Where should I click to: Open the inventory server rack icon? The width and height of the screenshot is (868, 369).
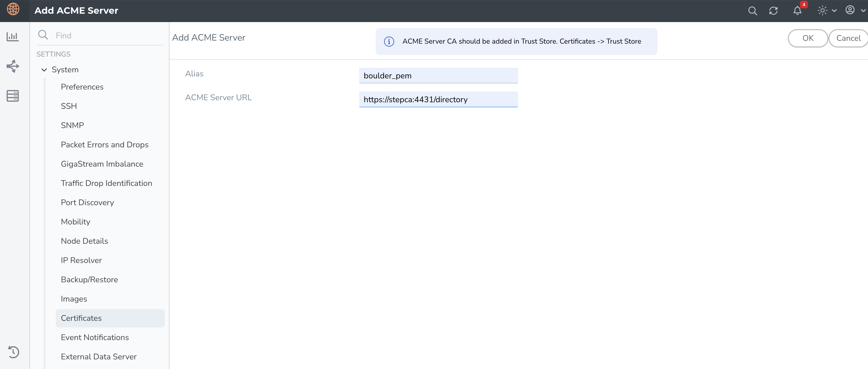[13, 96]
